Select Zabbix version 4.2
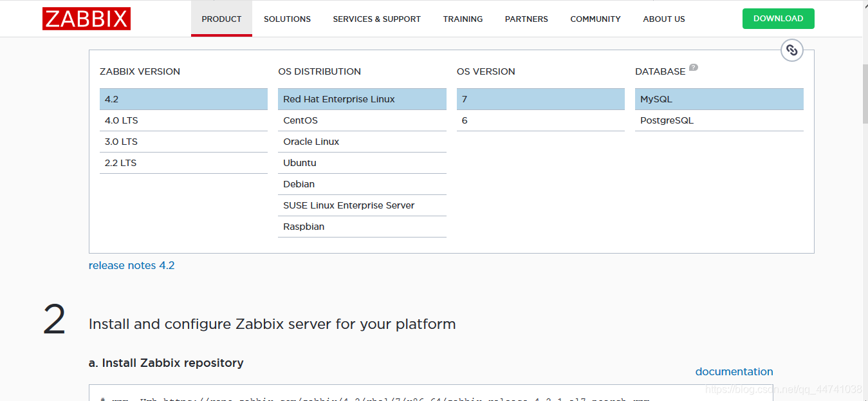This screenshot has height=401, width=868. coord(183,99)
